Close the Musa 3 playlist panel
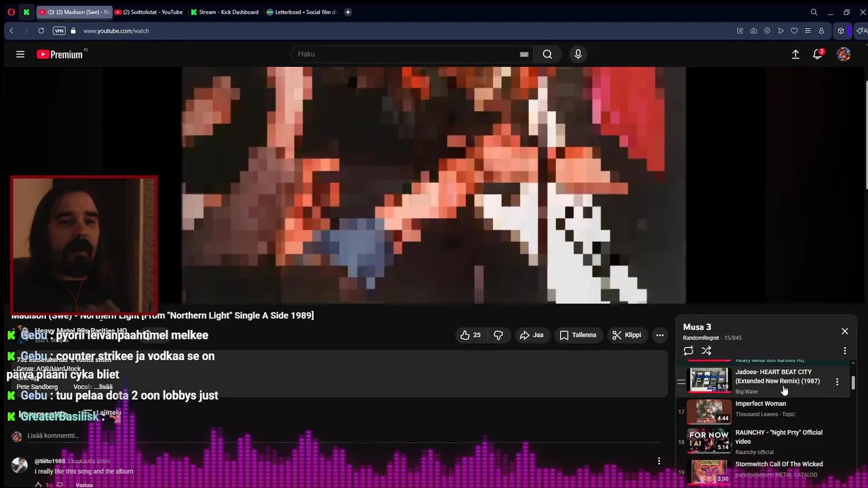The image size is (868, 488). click(845, 331)
